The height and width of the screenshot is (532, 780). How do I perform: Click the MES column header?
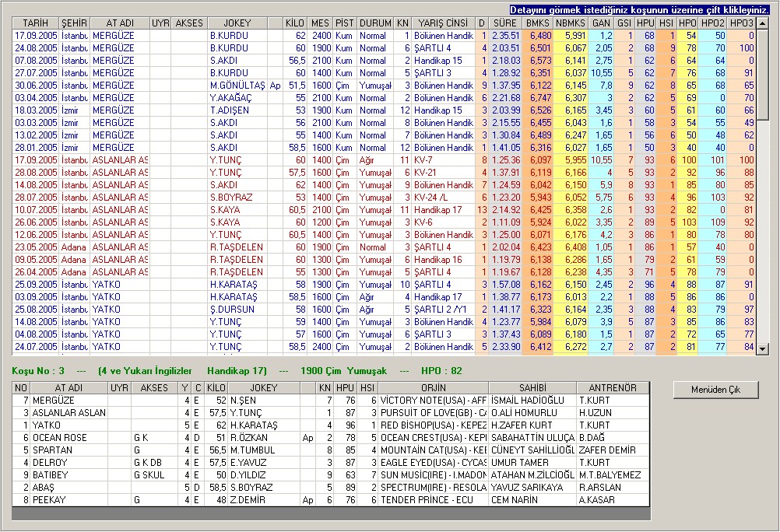(320, 23)
